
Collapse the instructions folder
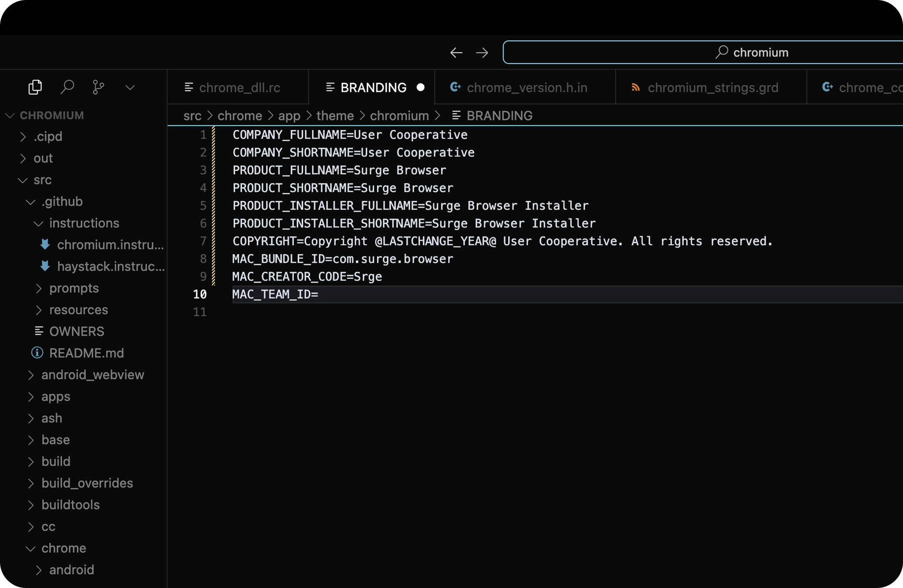84,223
